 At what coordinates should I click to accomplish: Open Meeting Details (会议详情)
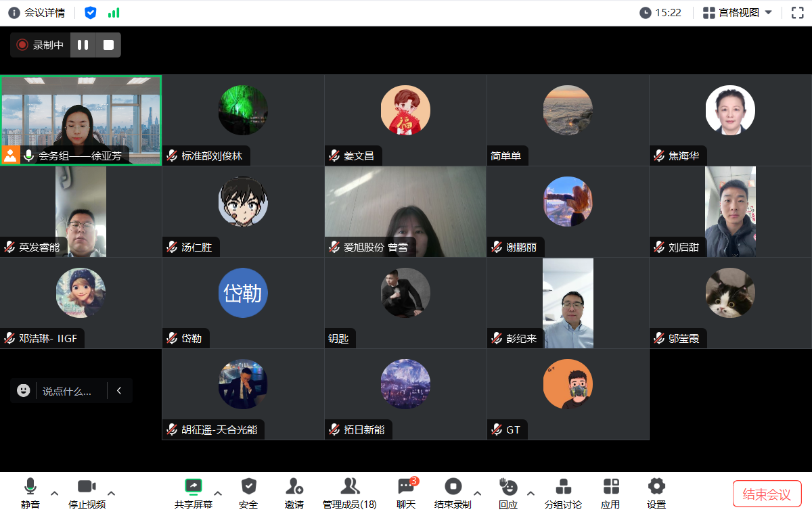click(x=37, y=13)
